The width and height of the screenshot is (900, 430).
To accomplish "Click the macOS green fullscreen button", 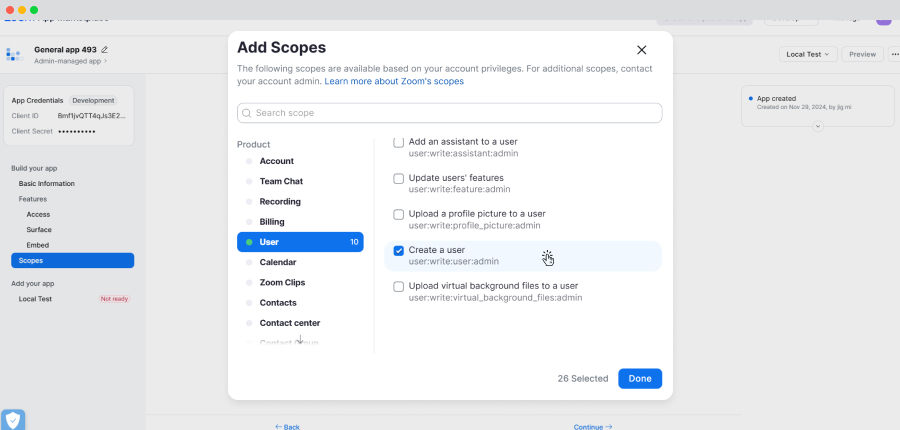I will coord(34,10).
